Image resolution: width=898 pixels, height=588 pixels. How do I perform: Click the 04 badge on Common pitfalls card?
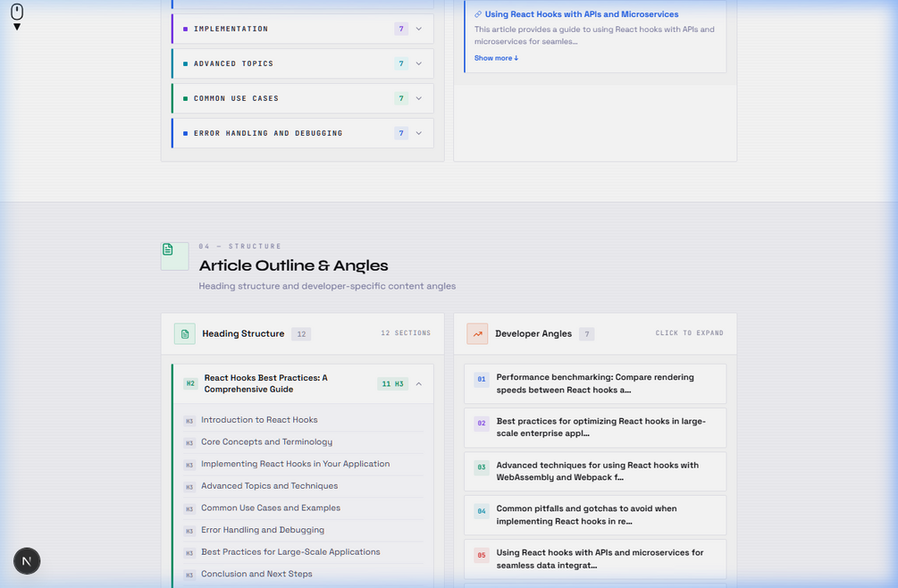tap(482, 511)
